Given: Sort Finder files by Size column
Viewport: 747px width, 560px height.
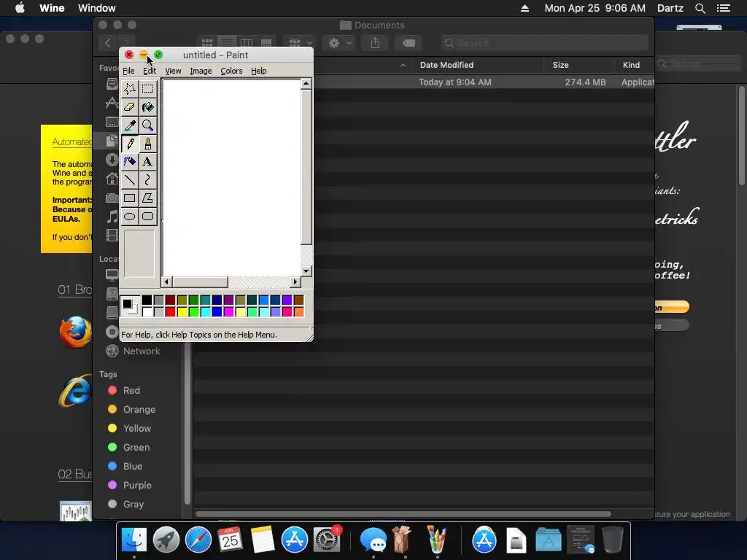Looking at the screenshot, I should 560,65.
